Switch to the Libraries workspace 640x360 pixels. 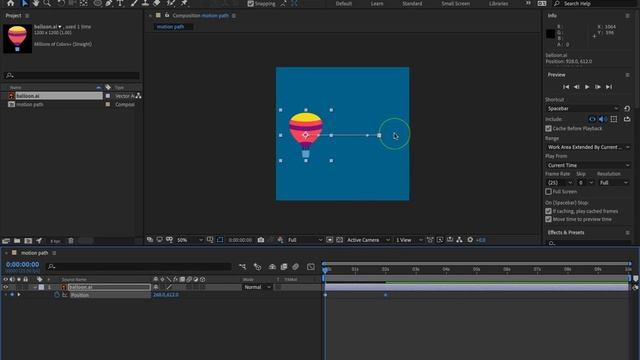point(498,4)
